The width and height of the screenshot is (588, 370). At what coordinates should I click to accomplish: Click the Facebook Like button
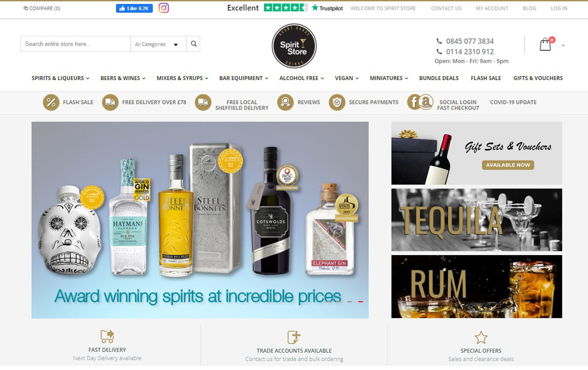coord(134,8)
